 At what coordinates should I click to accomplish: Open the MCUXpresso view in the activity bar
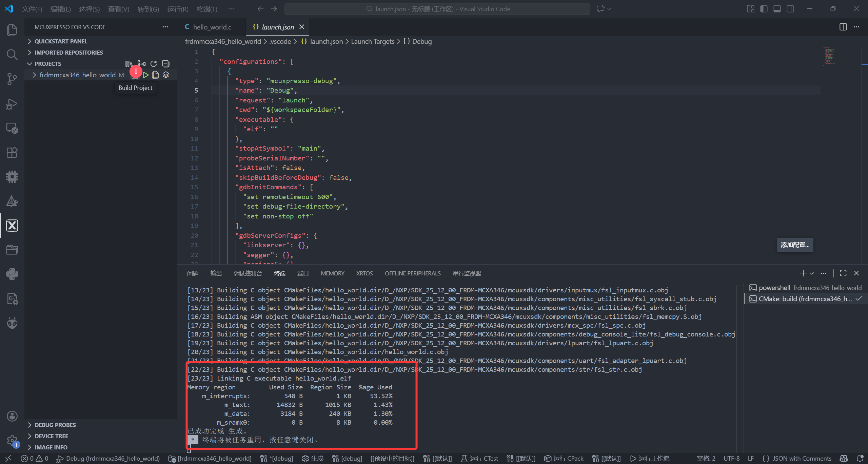point(12,226)
